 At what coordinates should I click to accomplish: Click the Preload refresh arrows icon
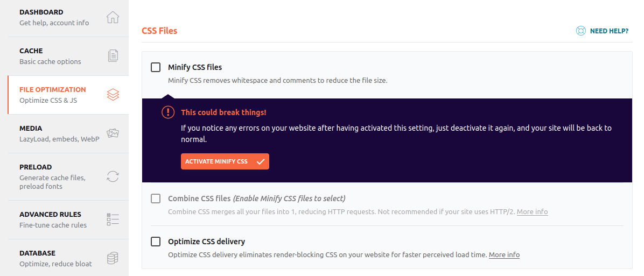[x=113, y=176]
